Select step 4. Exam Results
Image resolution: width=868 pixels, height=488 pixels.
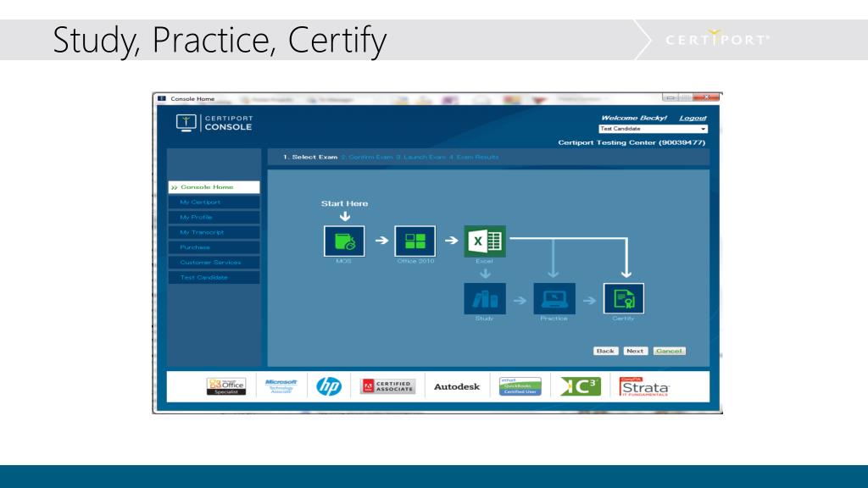click(474, 157)
